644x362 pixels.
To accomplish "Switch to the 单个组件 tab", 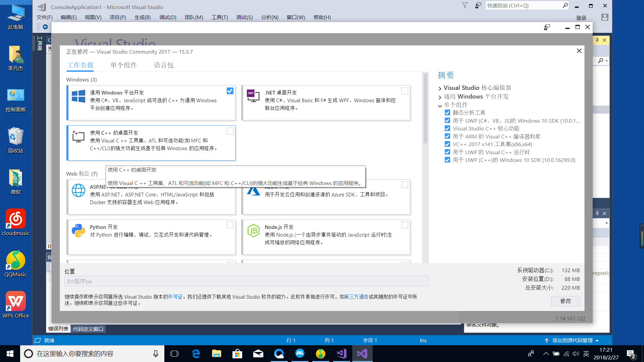I will pos(123,65).
